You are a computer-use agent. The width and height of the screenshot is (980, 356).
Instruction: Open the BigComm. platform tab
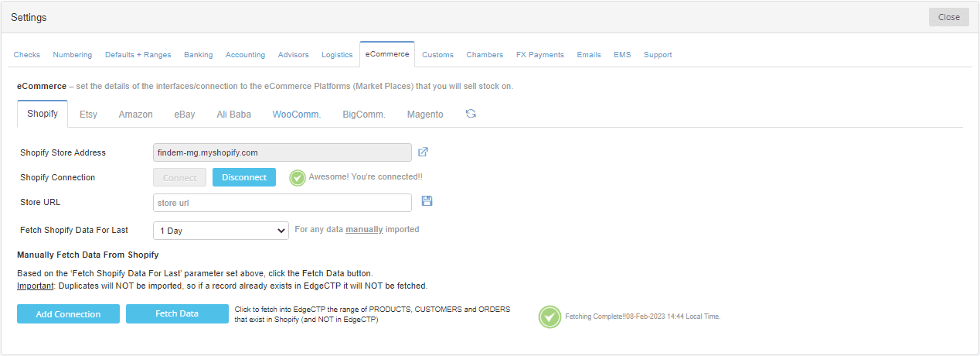[364, 115]
